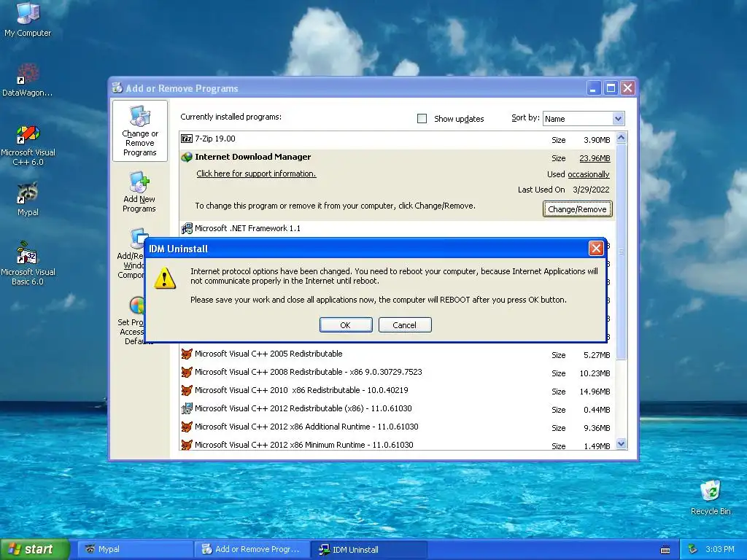Click icon of Visual C++ 2012 Minimum Runtime

click(187, 445)
